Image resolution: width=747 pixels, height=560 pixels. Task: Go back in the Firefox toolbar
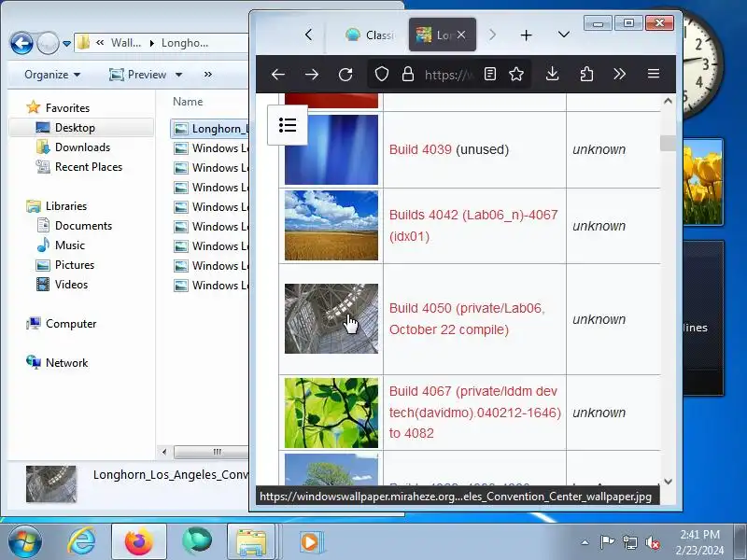click(x=278, y=75)
